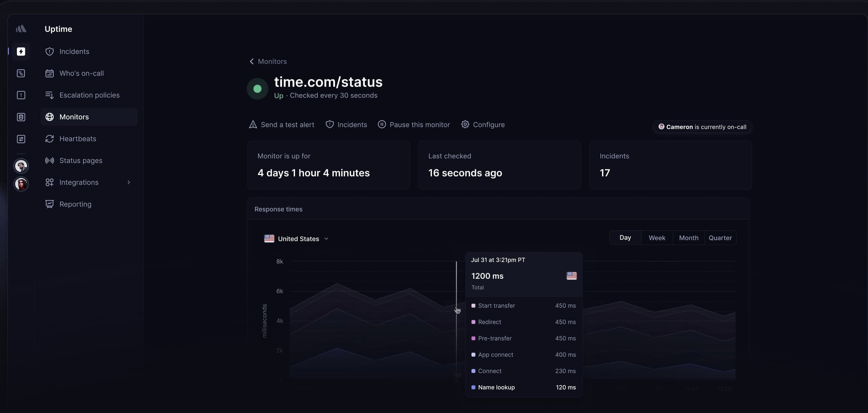Click the Incidents shield icon in toolbar
The image size is (868, 413).
(x=330, y=125)
